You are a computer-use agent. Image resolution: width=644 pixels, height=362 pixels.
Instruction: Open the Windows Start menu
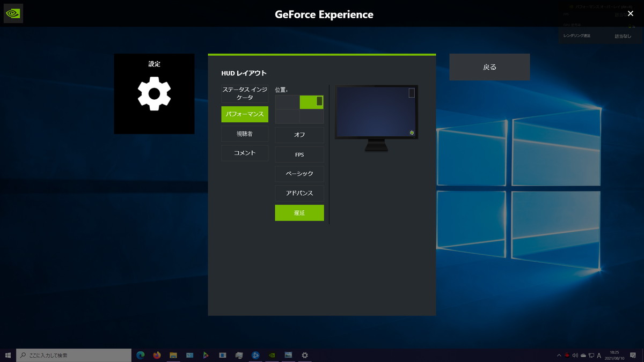click(x=8, y=355)
